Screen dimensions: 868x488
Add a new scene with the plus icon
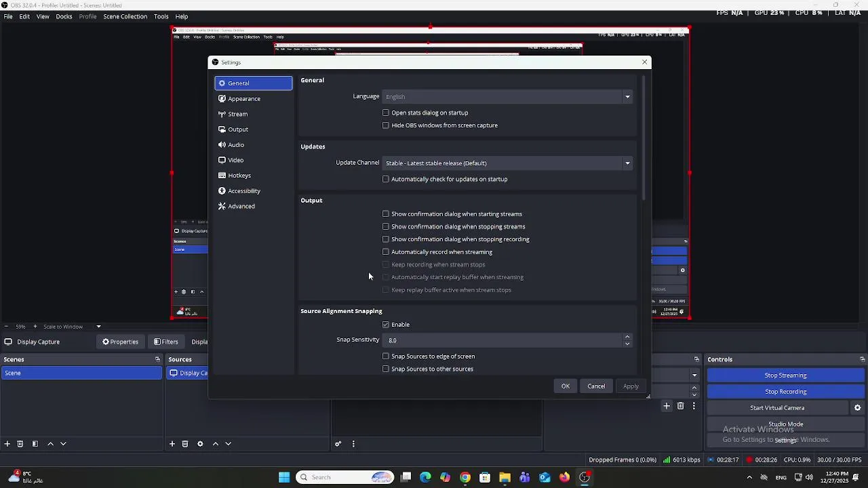pos(7,444)
